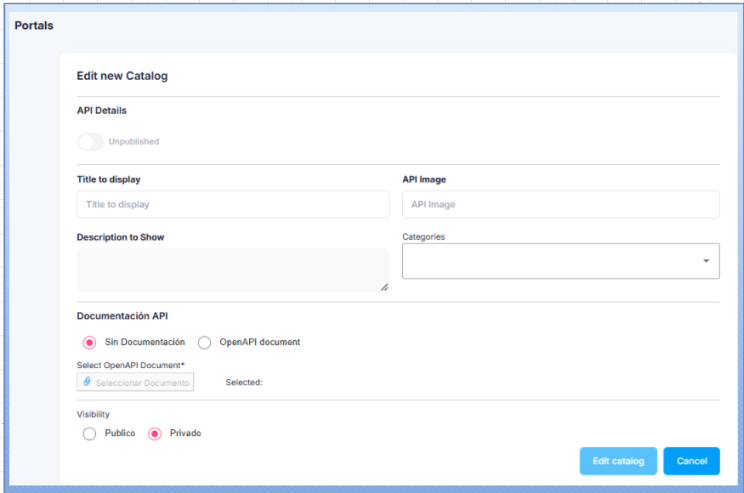
Task: Click the Portals page heading
Action: click(x=34, y=25)
